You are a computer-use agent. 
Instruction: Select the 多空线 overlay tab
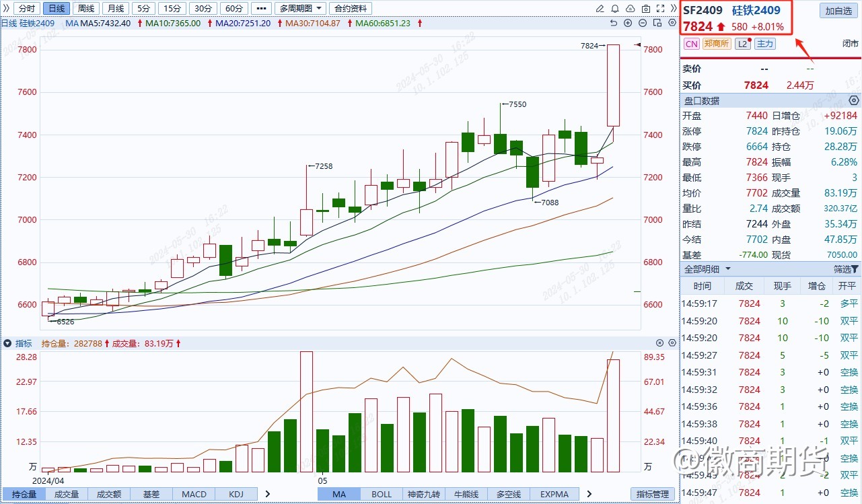tap(509, 495)
